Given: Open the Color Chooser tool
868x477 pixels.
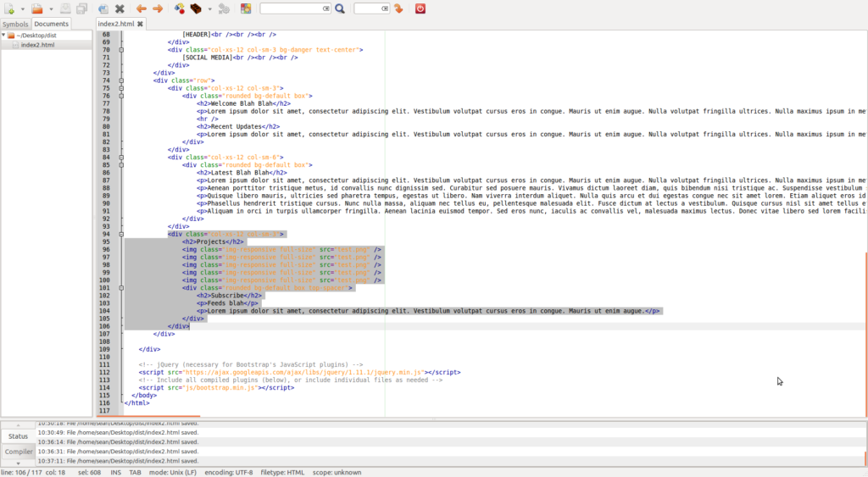Looking at the screenshot, I should 246,8.
